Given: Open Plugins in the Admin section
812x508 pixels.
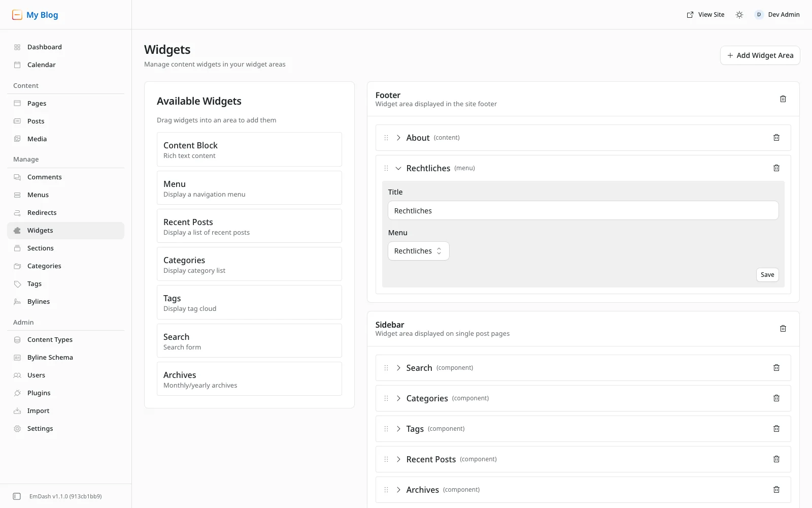Looking at the screenshot, I should (65, 393).
